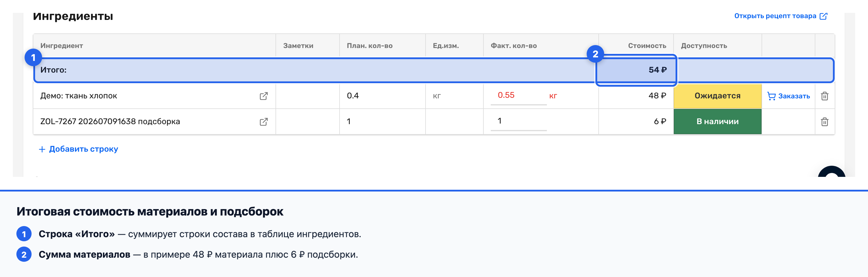Click the Ингредиент column header
The image size is (868, 277).
tap(62, 46)
